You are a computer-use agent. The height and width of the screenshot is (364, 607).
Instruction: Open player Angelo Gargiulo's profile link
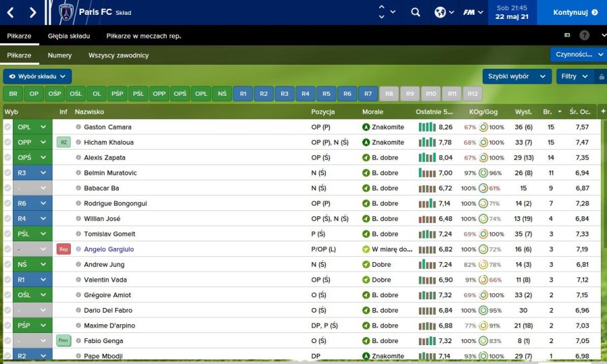109,249
